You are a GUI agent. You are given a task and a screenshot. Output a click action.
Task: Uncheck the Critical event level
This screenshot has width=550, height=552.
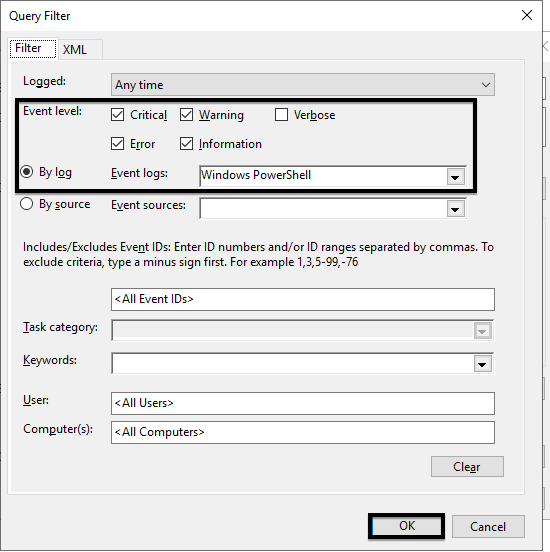tap(117, 115)
